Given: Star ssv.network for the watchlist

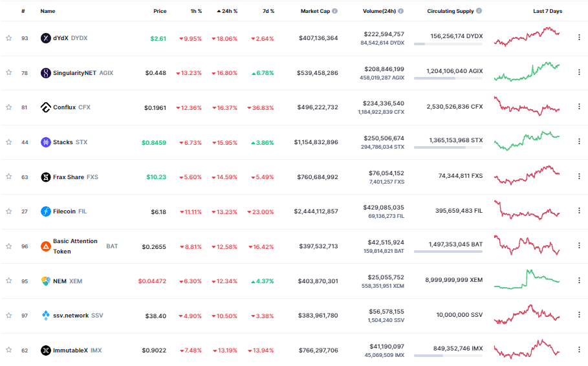Looking at the screenshot, I should coord(8,316).
